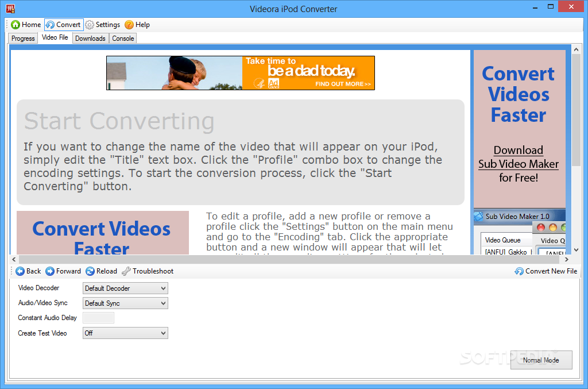Screen dimensions: 588x389
Task: Open the 'be a dad today' ad banner
Action: coord(241,73)
